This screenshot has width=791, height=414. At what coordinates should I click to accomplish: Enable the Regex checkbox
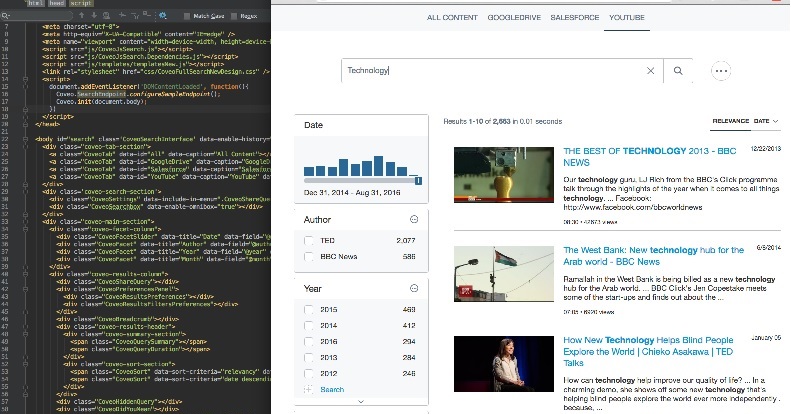coord(234,16)
